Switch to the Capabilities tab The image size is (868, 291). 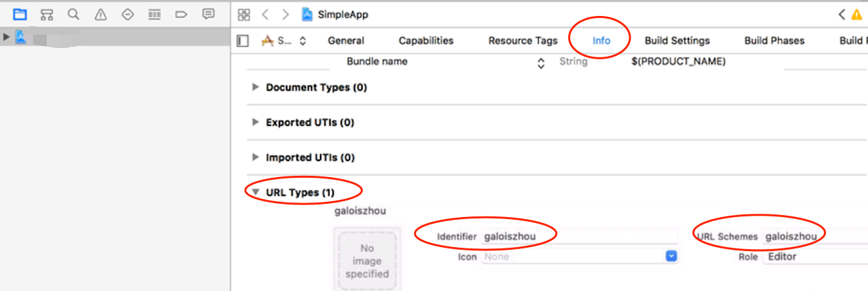click(x=426, y=41)
